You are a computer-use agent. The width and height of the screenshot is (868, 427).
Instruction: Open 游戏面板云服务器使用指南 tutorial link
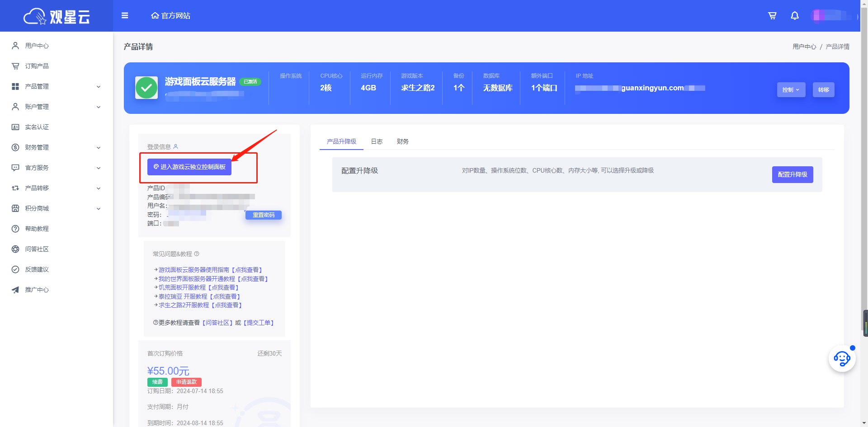pos(211,270)
